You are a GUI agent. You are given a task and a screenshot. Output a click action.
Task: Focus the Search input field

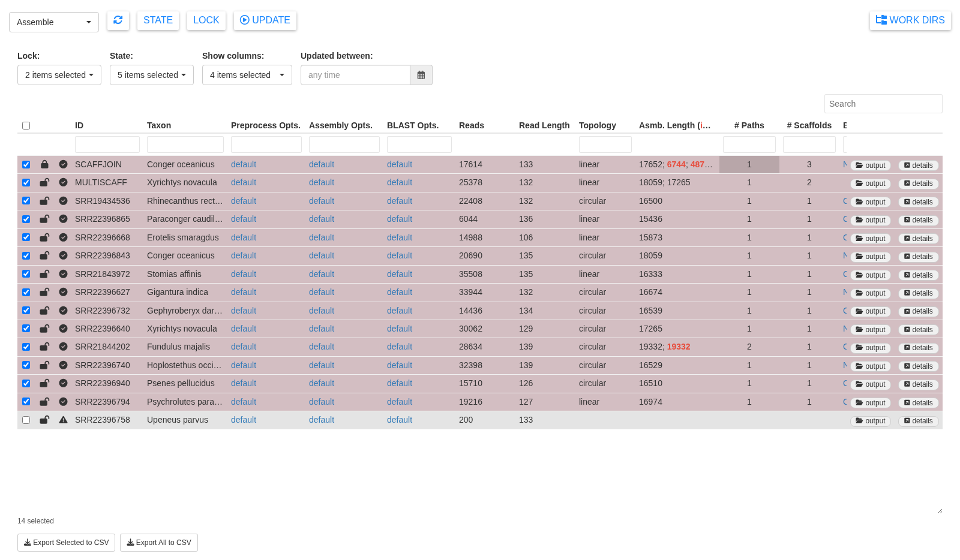coord(883,104)
